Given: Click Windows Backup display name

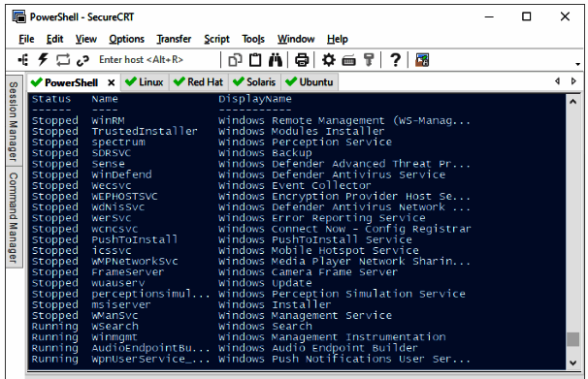Looking at the screenshot, I should (x=265, y=153).
